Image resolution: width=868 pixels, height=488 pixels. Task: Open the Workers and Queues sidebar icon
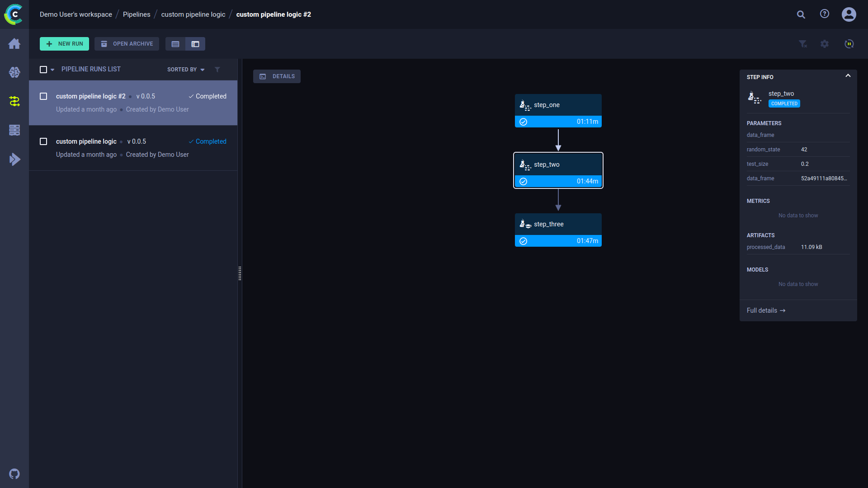point(14,159)
